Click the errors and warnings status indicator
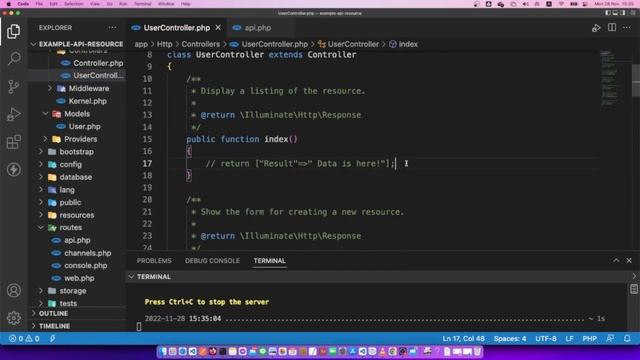The width and height of the screenshot is (640, 360). pos(24,338)
